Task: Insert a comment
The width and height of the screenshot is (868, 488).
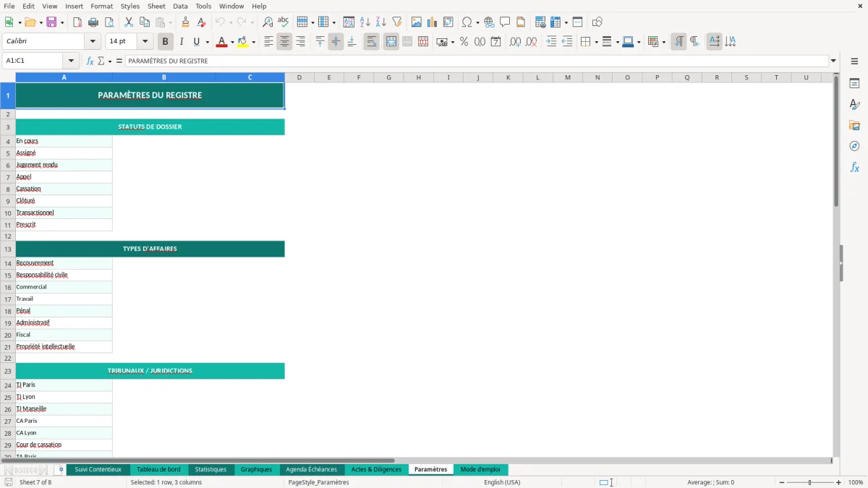Action: click(506, 22)
